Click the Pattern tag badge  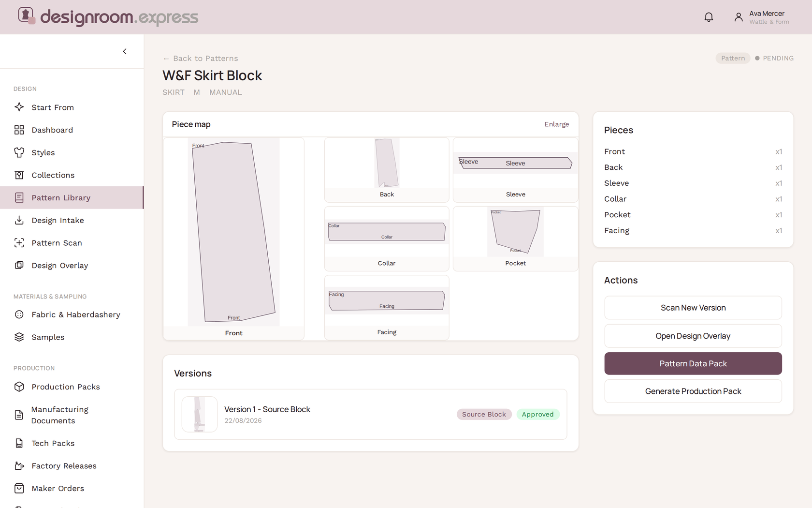tap(733, 58)
